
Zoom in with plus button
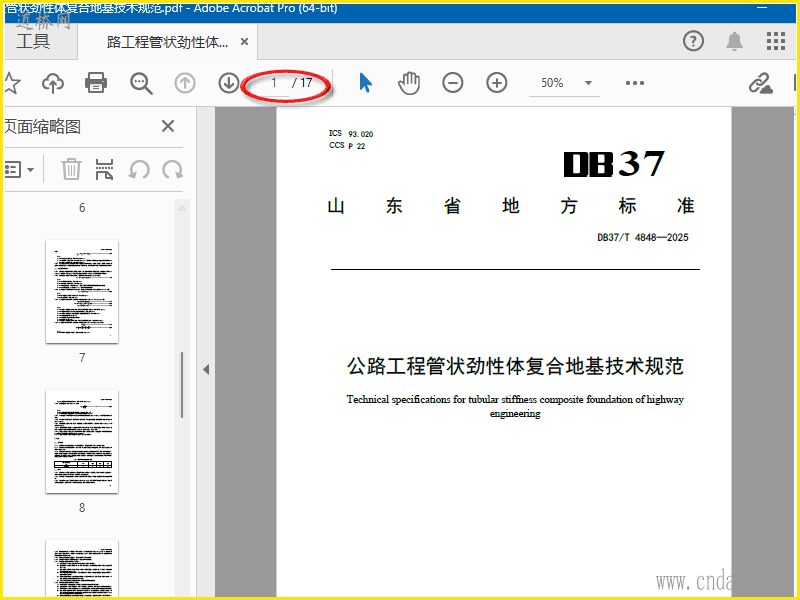click(496, 83)
